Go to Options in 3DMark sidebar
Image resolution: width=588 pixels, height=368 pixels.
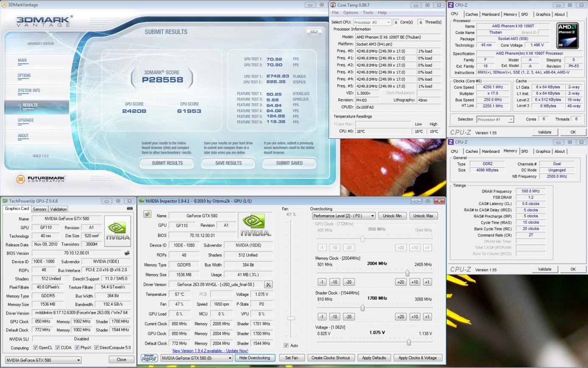point(24,76)
